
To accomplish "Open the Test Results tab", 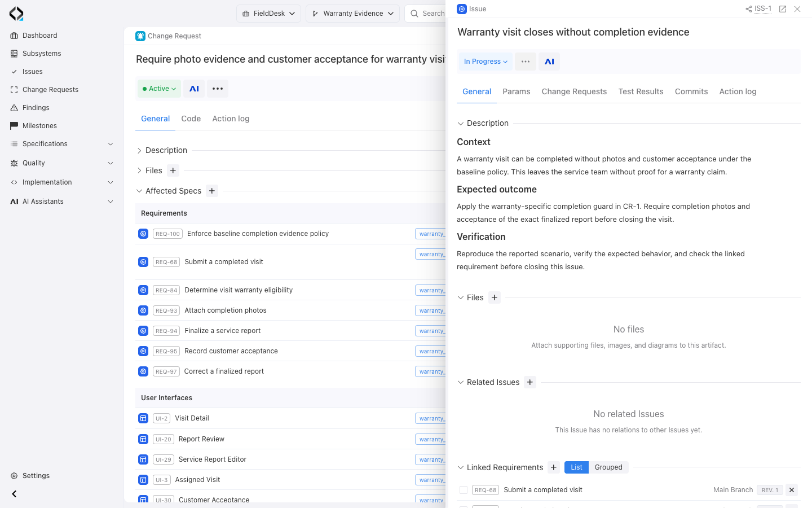I will click(x=641, y=91).
